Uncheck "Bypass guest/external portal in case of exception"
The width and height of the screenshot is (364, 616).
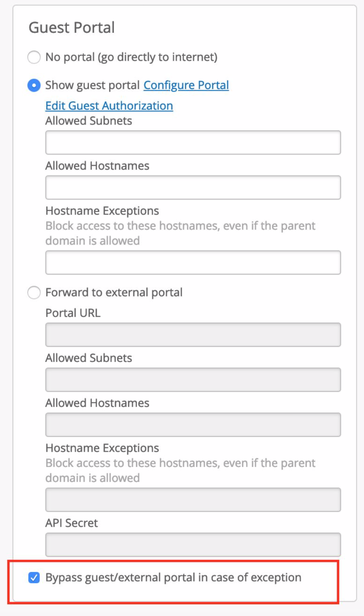pyautogui.click(x=34, y=578)
